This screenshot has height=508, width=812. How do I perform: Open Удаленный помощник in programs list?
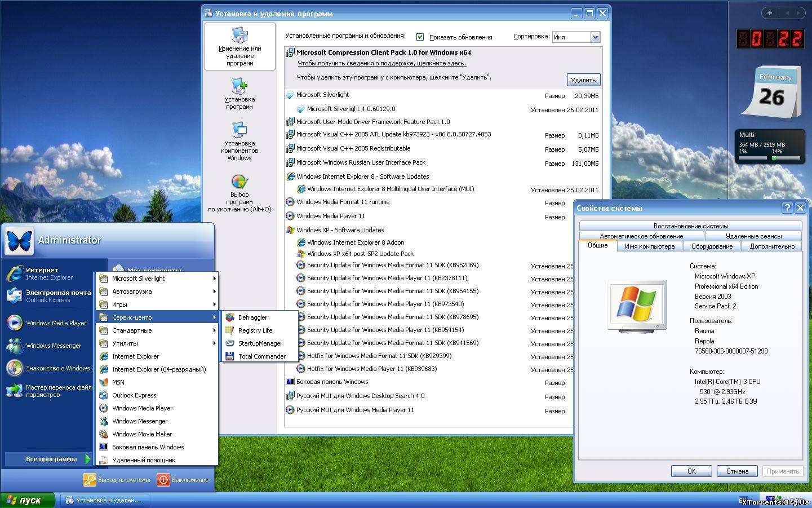point(157,460)
